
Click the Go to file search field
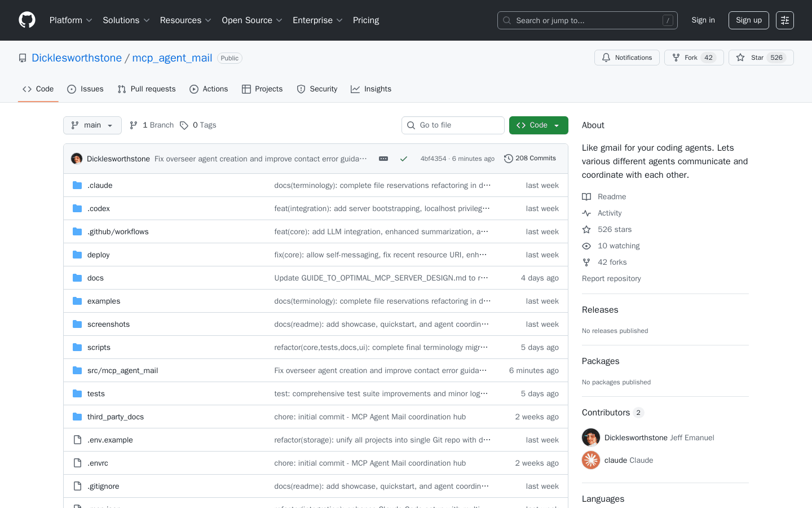[x=453, y=125]
